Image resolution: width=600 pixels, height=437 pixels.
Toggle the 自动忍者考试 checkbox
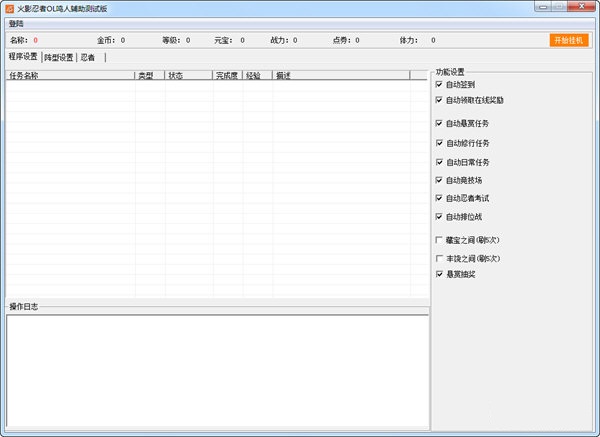[x=439, y=198]
